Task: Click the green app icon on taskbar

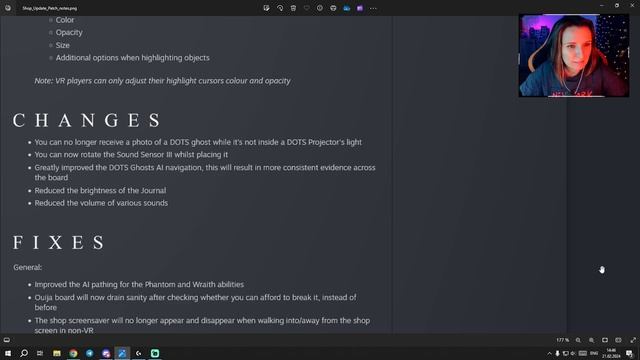Action: click(x=155, y=353)
